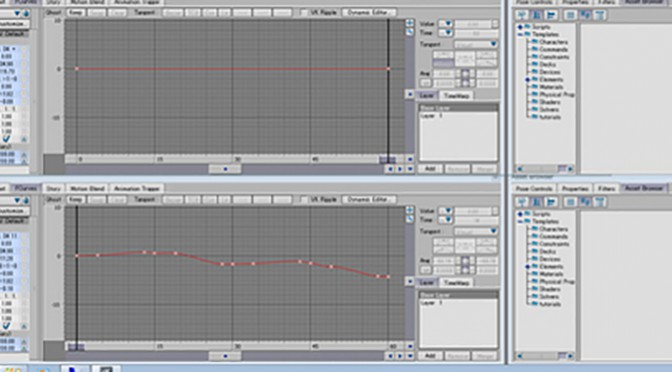Toggle the blue checkmark in the lower left property list
The image size is (672, 372).
click(x=6, y=326)
